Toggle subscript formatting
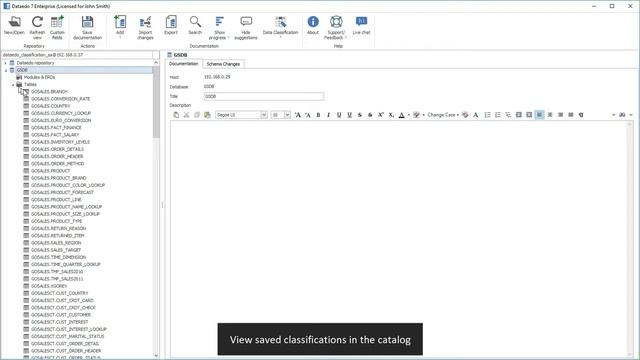Screen dimensions: 640x360 pyautogui.click(x=391, y=115)
